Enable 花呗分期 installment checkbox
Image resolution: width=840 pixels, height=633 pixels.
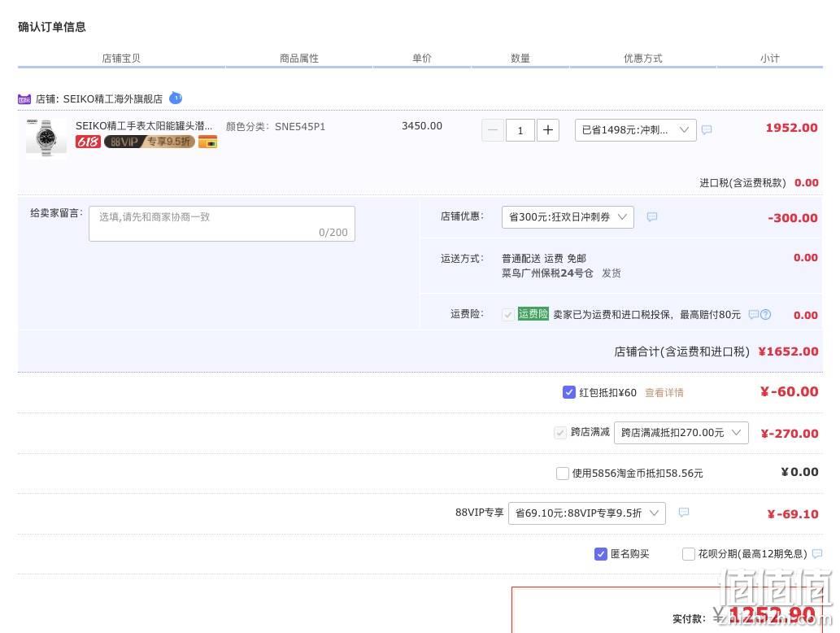(x=689, y=554)
